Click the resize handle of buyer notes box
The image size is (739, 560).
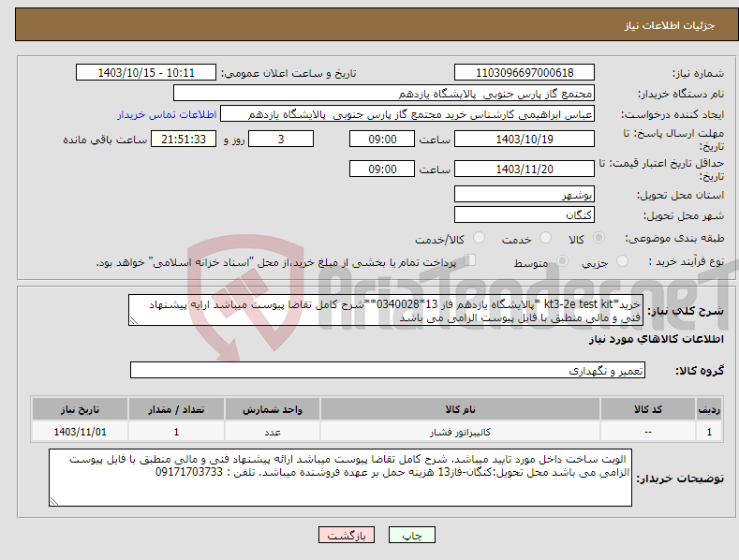[53, 502]
